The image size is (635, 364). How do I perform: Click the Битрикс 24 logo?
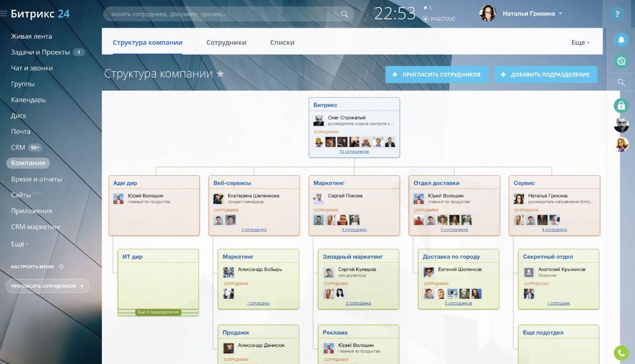[40, 14]
